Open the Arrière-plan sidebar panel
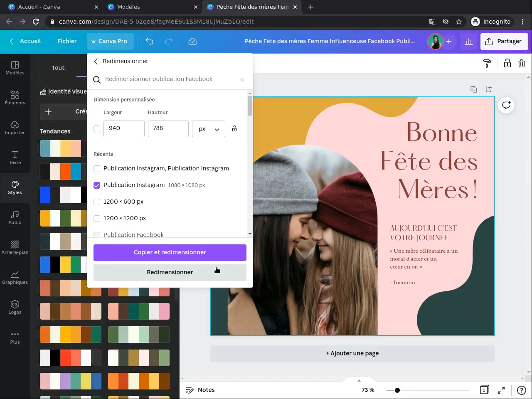Viewport: 532px width, 399px height. (x=15, y=247)
